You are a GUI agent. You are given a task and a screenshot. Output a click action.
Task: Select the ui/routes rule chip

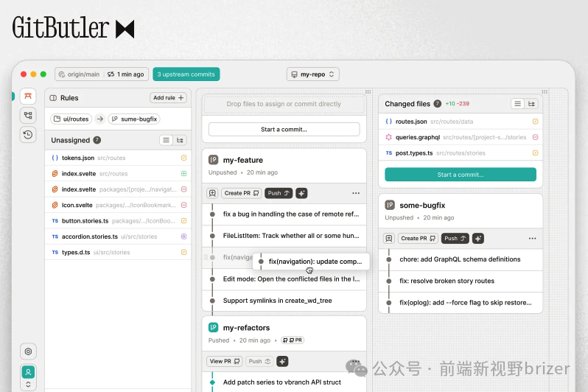coord(71,119)
